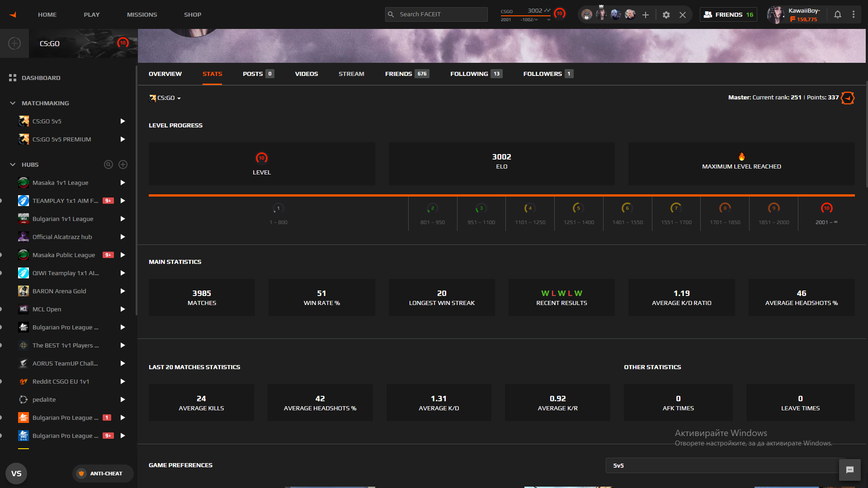The width and height of the screenshot is (868, 488).
Task: Expand the Masaka 1v1 League arrow
Action: point(123,183)
